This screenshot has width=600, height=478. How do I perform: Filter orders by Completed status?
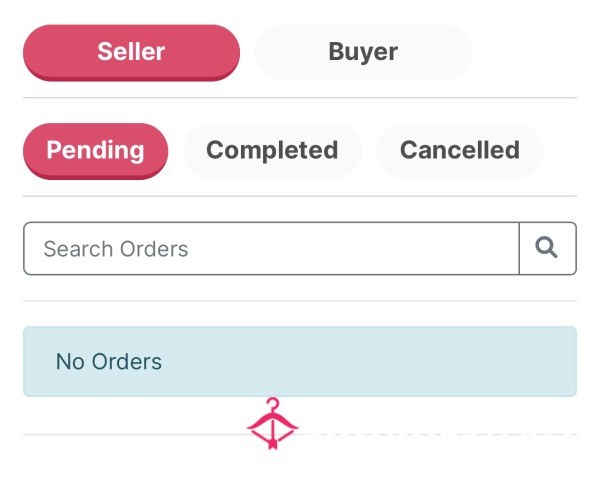point(272,150)
